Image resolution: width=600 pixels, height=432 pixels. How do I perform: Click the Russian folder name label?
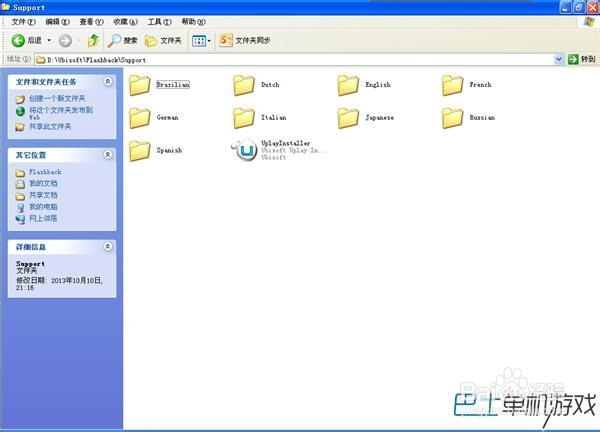(x=482, y=117)
